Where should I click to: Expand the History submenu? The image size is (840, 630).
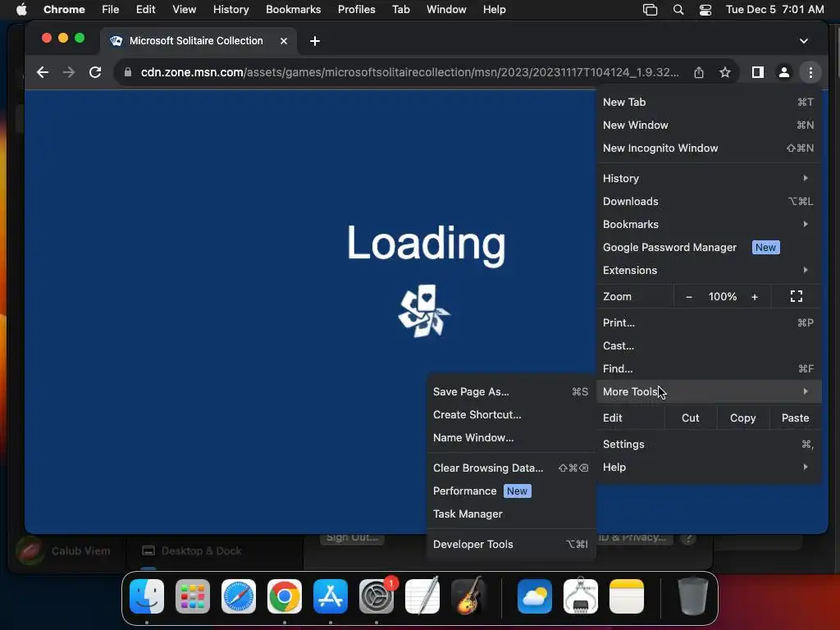(x=708, y=178)
